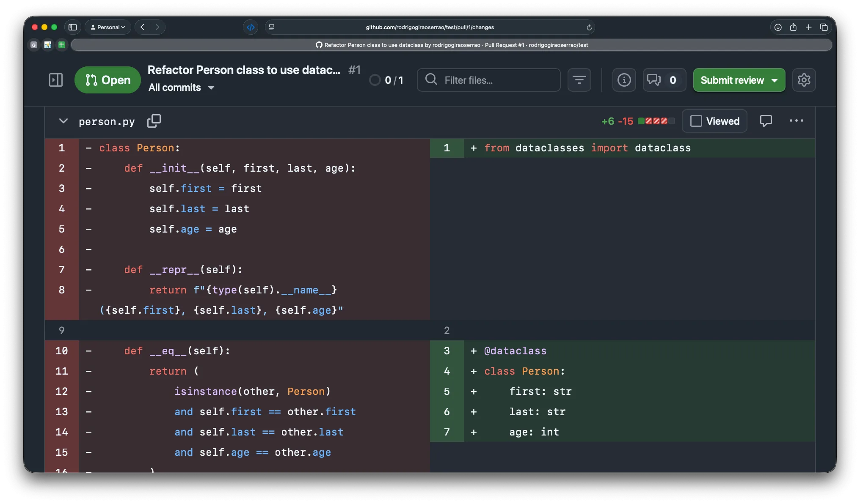The image size is (860, 504).
Task: Open the pull request info icon
Action: [x=624, y=80]
